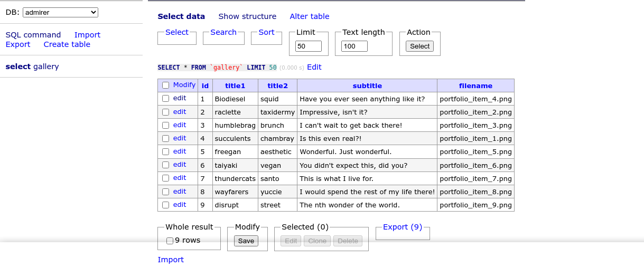
Task: Sort by the subtitle column header
Action: (x=367, y=85)
